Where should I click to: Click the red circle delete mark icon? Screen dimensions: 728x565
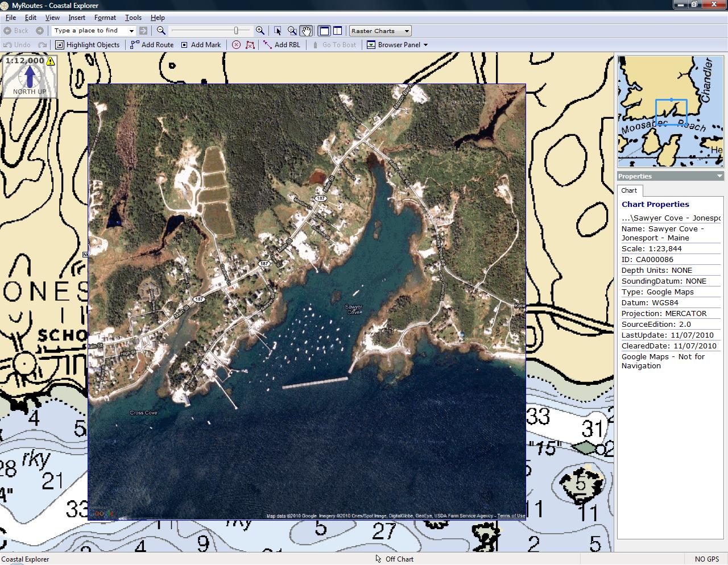(x=237, y=44)
